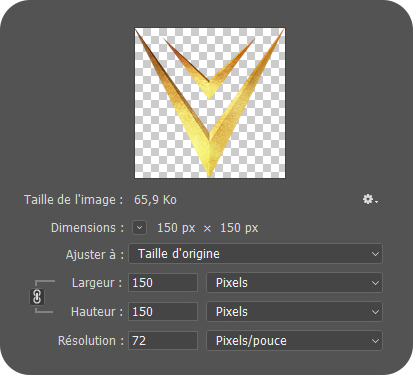Open the Largeur Pixels unit dropdown
Image resolution: width=413 pixels, height=375 pixels.
click(x=294, y=283)
